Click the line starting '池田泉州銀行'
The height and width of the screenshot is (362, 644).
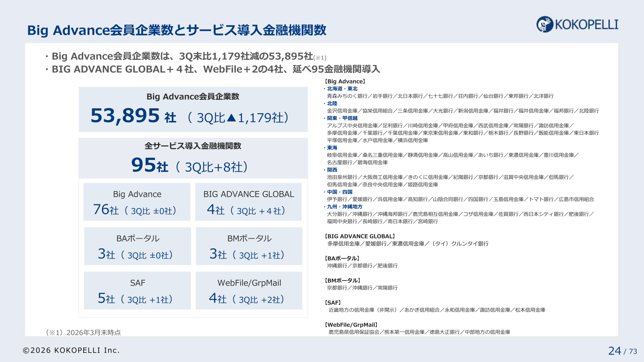click(x=450, y=177)
